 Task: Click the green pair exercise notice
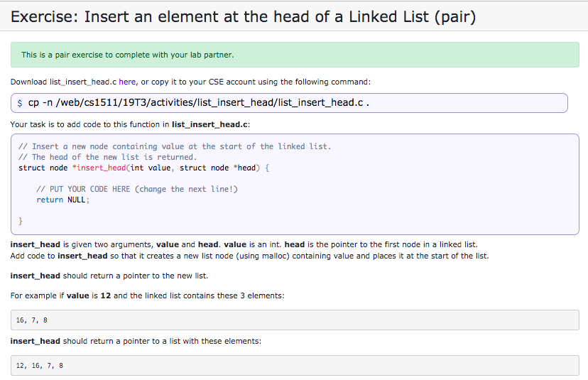coord(295,55)
